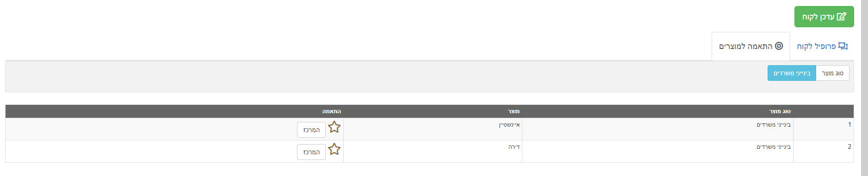Screen dimensions: 868x176
Task: Click the סוג מוצר table column header
Action: [780, 111]
